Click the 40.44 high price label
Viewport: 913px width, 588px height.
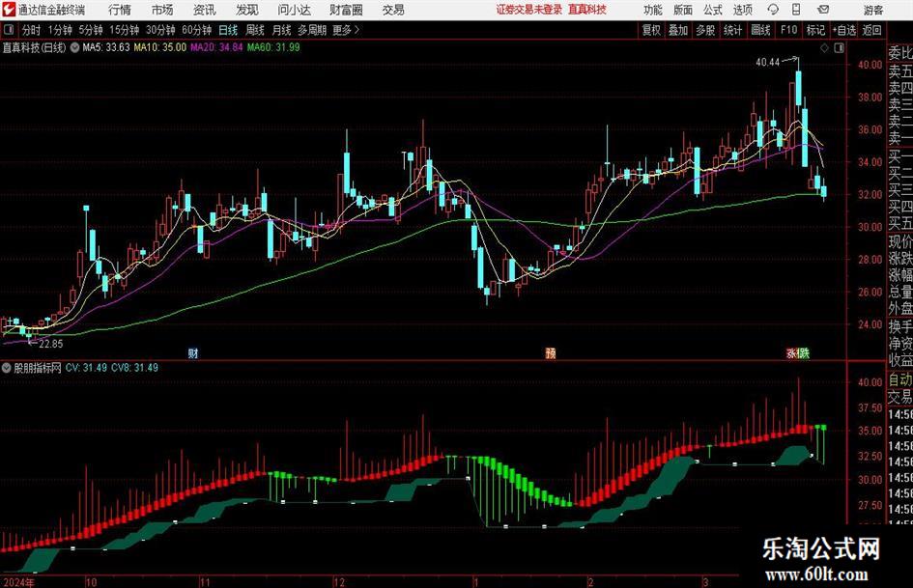tap(767, 63)
